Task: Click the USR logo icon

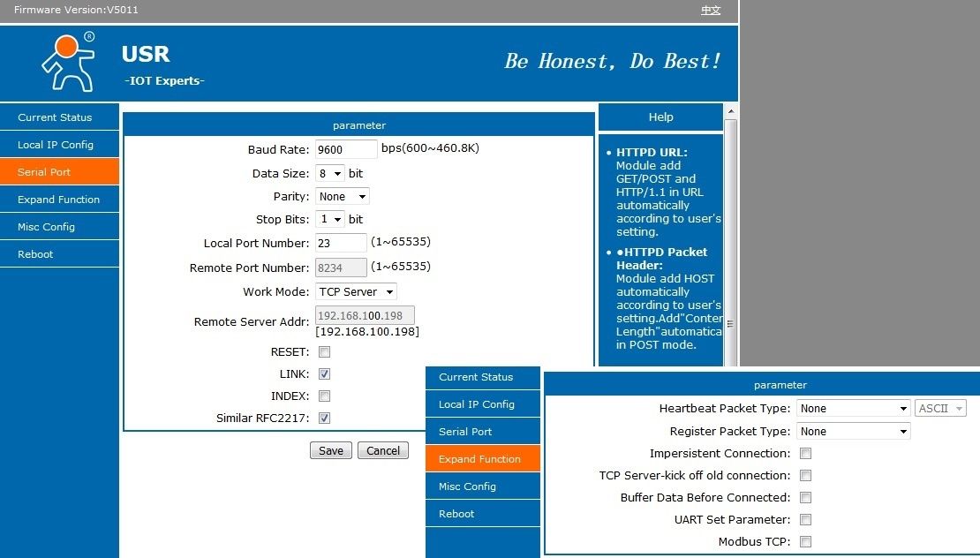Action: (x=69, y=63)
